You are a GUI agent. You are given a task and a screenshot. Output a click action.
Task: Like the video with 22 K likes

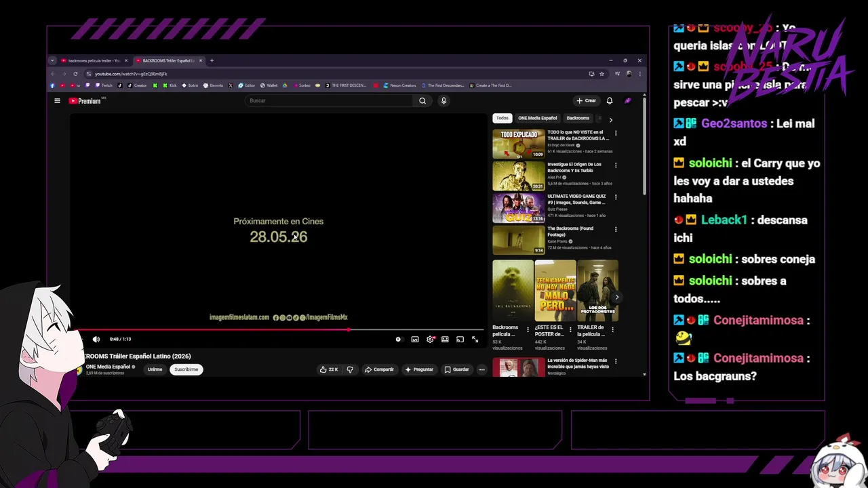coord(329,369)
